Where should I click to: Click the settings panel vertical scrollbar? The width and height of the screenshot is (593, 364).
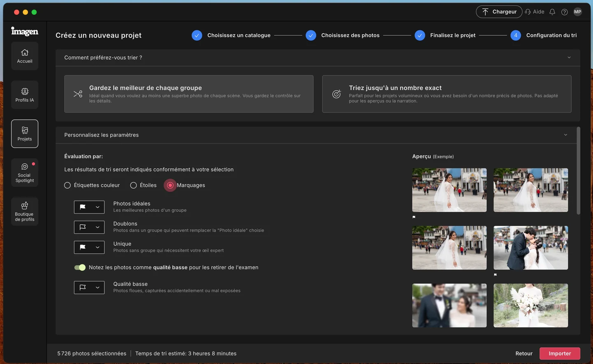(x=579, y=171)
